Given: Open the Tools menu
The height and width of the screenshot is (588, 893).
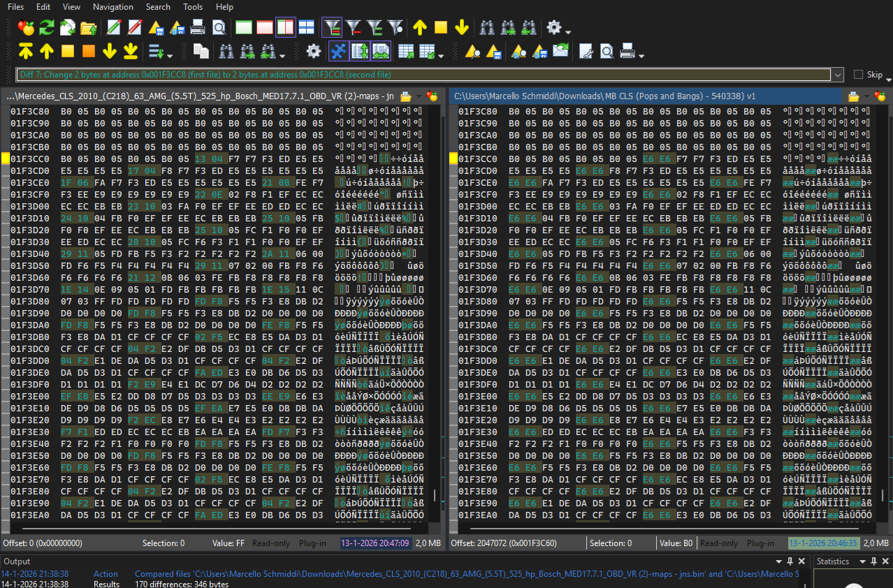Looking at the screenshot, I should click(193, 7).
